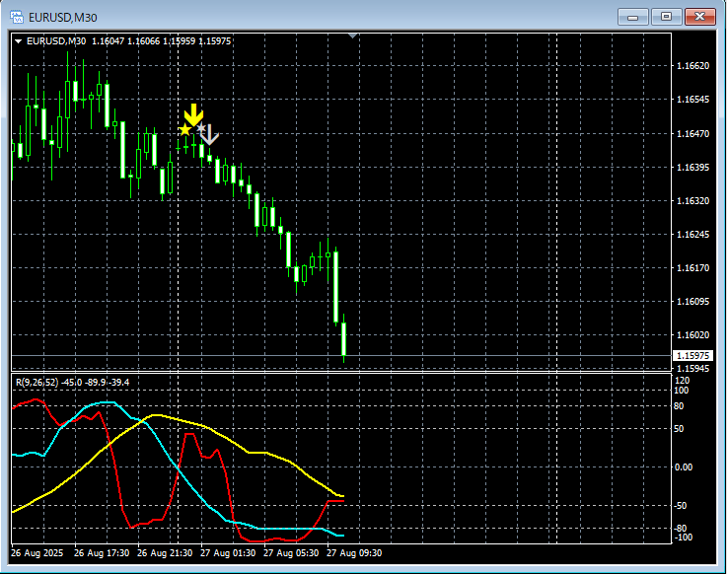Click the 26 Aug 17:30 time label
The height and width of the screenshot is (574, 728).
coord(102,553)
